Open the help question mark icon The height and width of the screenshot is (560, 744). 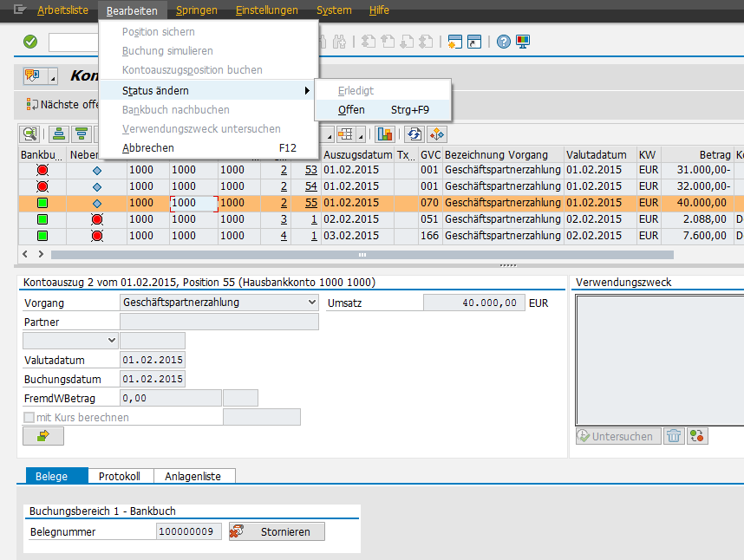point(503,42)
